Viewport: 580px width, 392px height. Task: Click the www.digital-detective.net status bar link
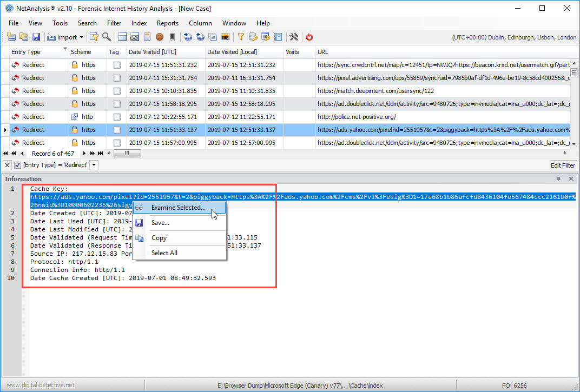(x=41, y=386)
